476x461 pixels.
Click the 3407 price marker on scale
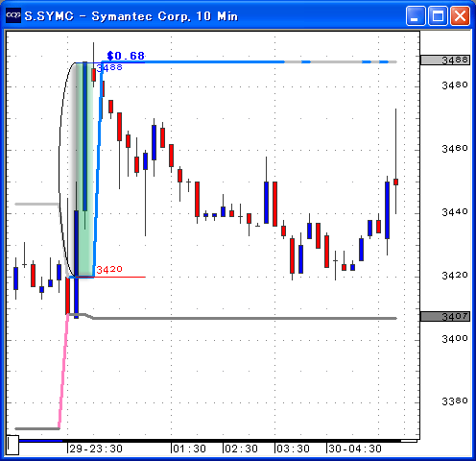445,317
